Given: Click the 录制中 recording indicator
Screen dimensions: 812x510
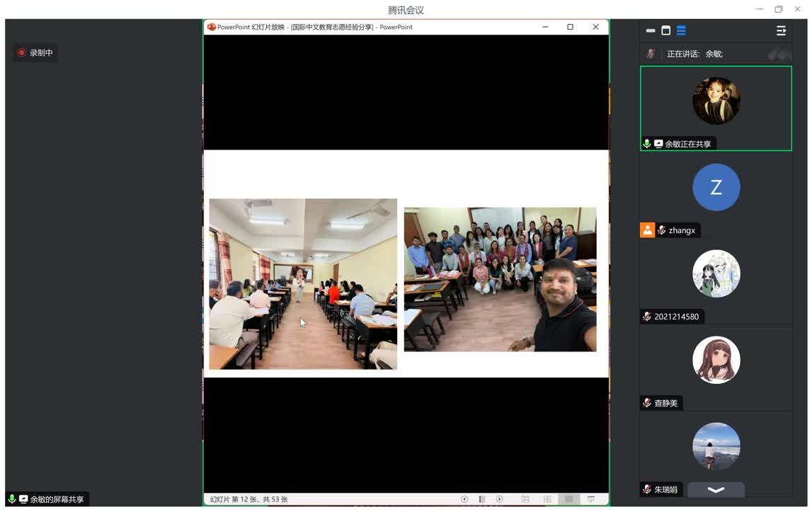Looking at the screenshot, I should point(35,52).
